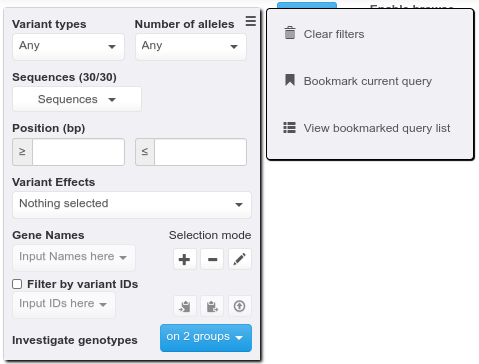Enable Filter by variant IDs checkbox
Viewport: 479px width, 364px height.
[x=17, y=284]
